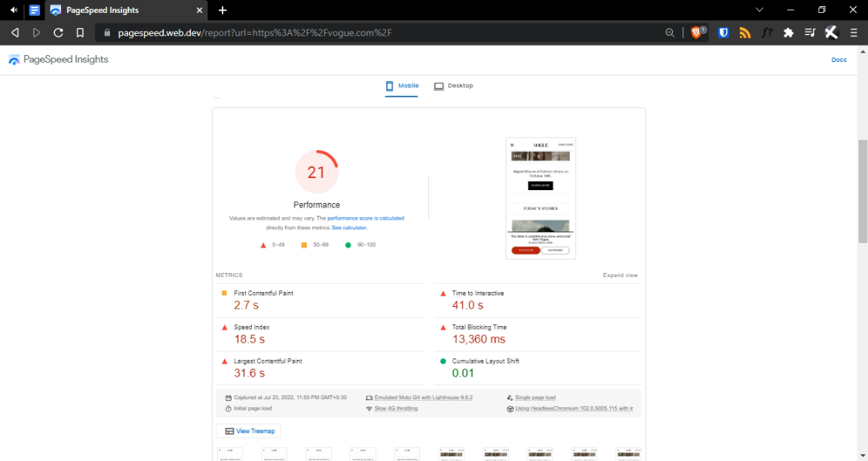Screen dimensions: 868x461
Task: Open the Extensions puzzle piece menu
Action: pos(789,32)
